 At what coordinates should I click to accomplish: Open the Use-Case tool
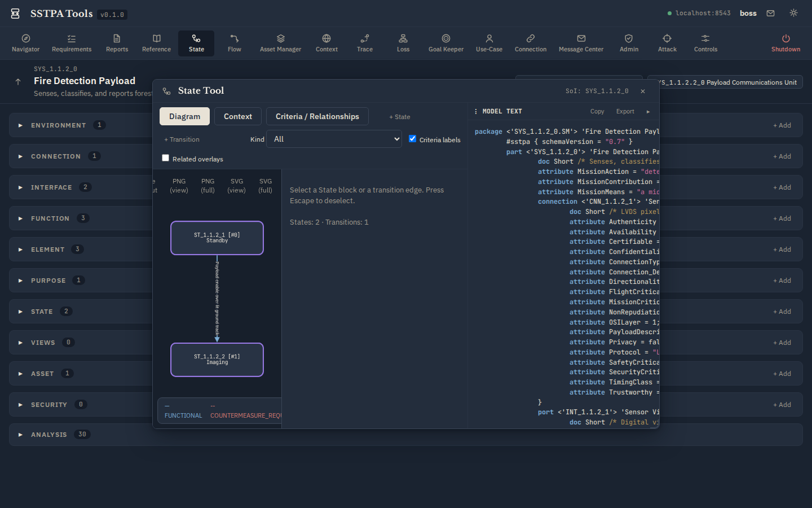[x=489, y=43]
